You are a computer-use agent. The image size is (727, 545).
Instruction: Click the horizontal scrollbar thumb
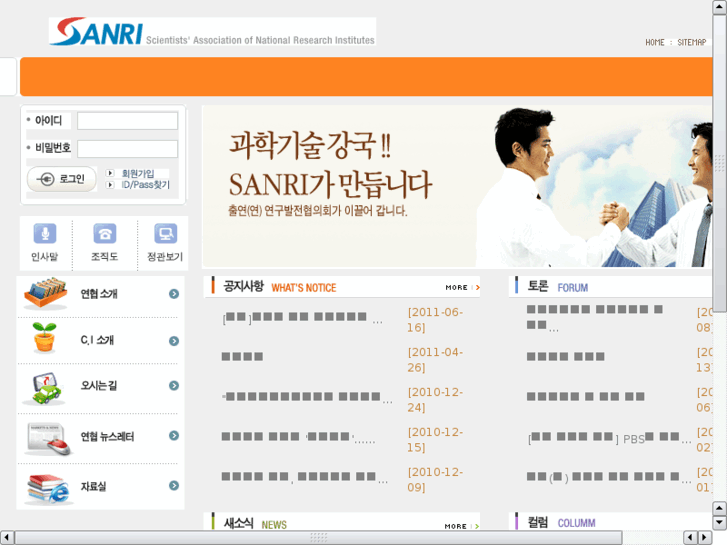pos(319,537)
